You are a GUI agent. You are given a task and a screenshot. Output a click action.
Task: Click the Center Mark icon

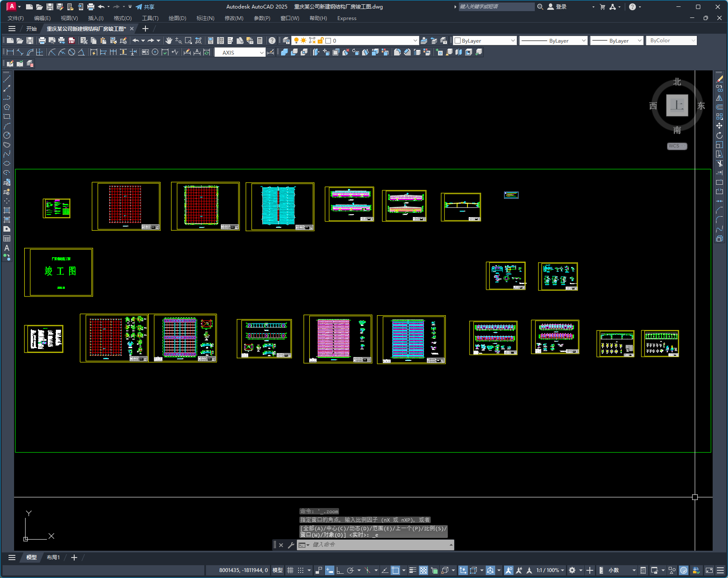point(155,52)
